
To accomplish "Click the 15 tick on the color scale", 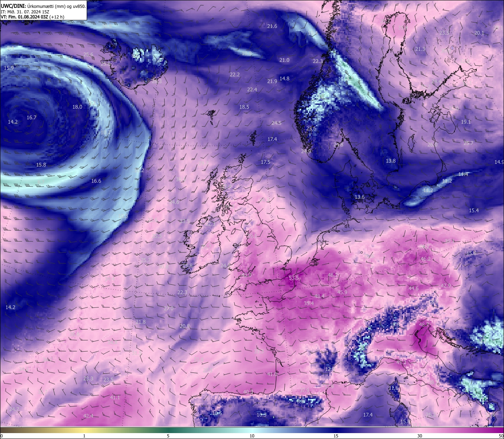I will [336, 436].
